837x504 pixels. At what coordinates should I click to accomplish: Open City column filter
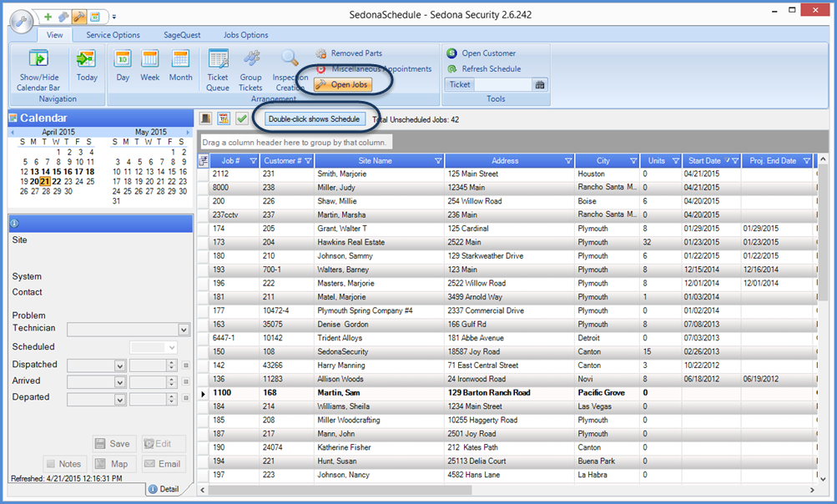pos(633,161)
